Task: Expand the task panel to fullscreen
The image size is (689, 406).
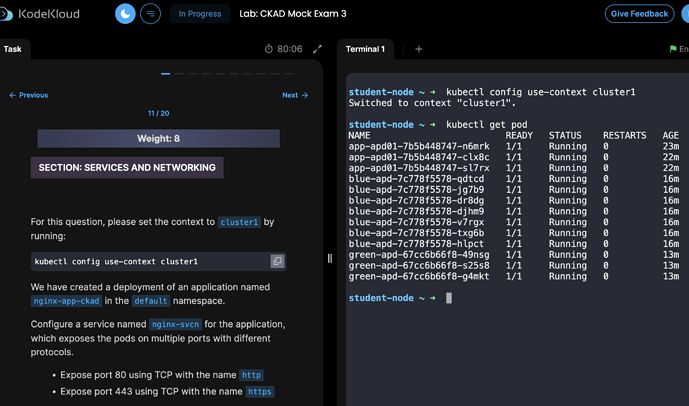Action: pos(317,49)
